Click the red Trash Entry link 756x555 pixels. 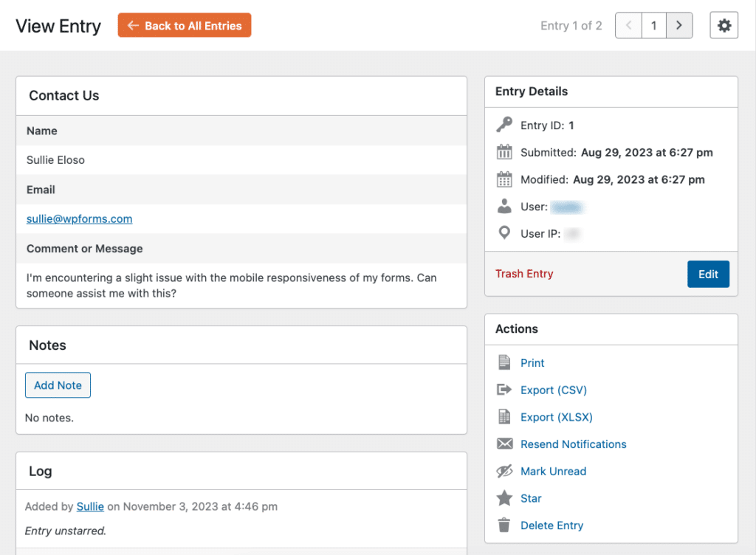pyautogui.click(x=524, y=274)
